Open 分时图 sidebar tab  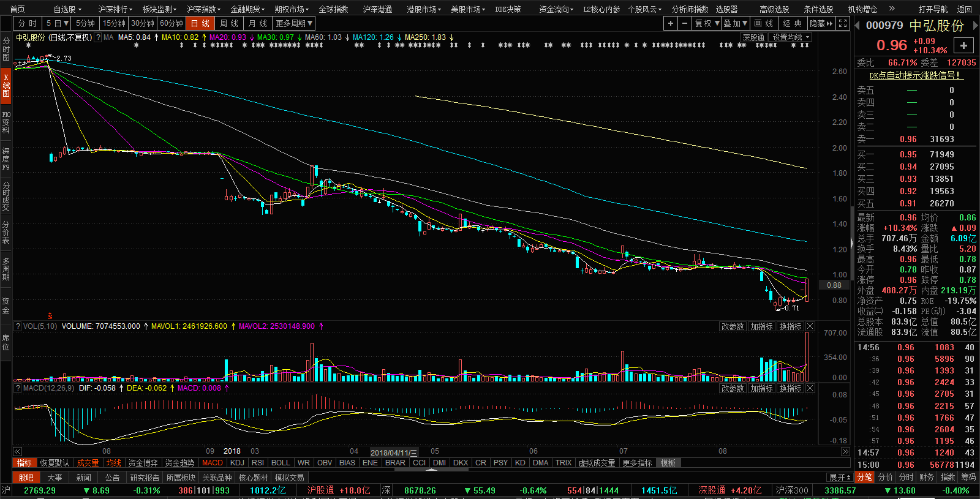point(6,49)
